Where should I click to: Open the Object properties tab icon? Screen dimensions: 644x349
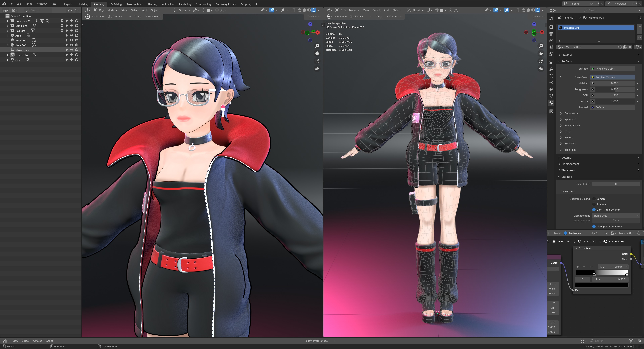(x=551, y=63)
